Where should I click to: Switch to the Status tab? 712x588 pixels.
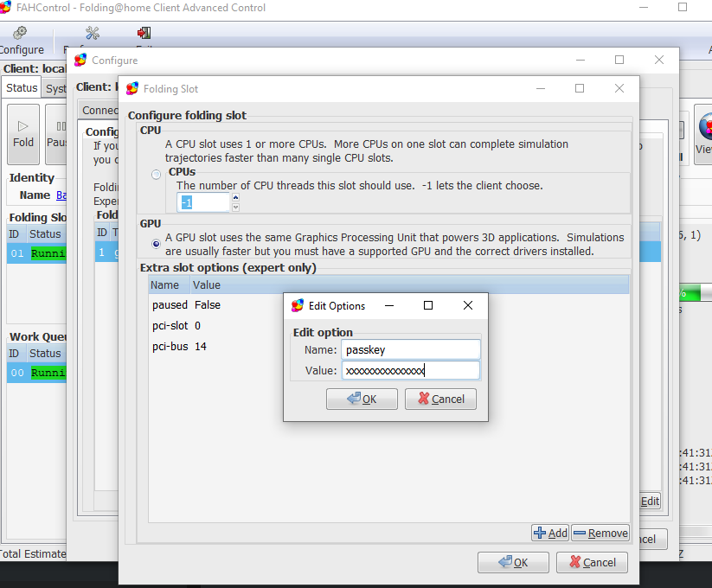coord(22,88)
